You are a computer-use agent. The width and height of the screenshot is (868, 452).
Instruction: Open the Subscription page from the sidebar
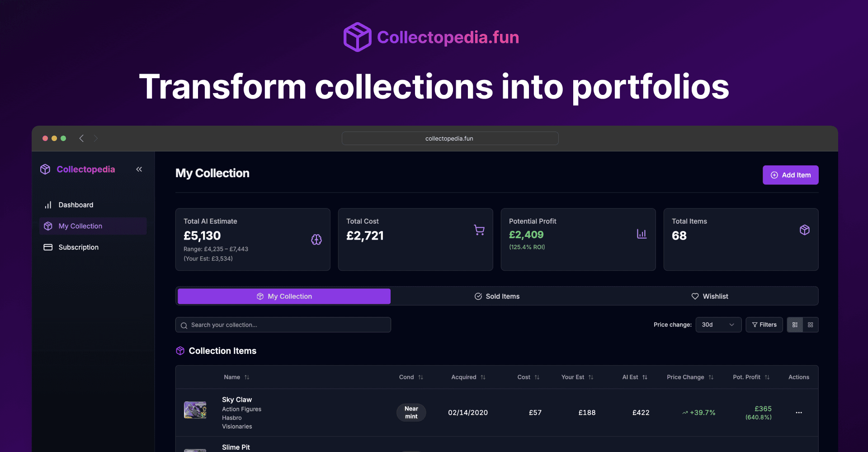[78, 247]
